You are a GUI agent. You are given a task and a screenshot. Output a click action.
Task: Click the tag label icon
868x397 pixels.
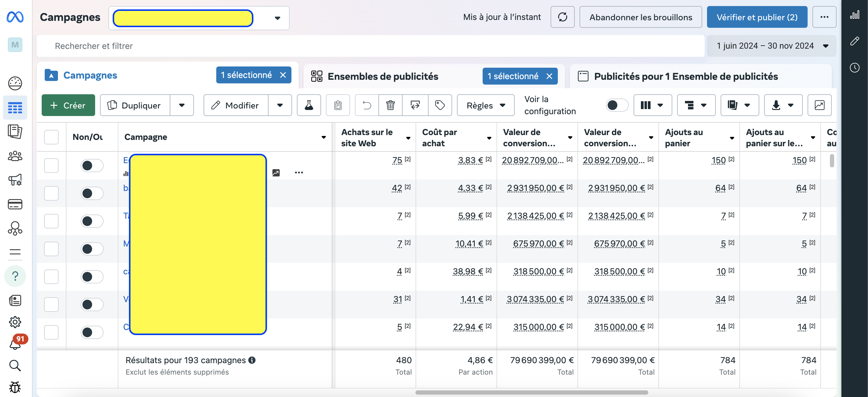[440, 105]
